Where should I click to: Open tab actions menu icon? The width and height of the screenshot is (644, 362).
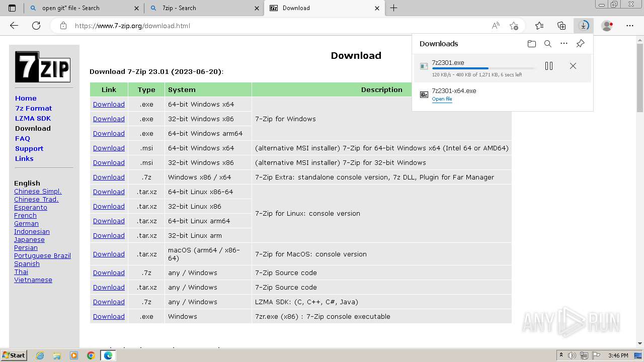coord(12,8)
